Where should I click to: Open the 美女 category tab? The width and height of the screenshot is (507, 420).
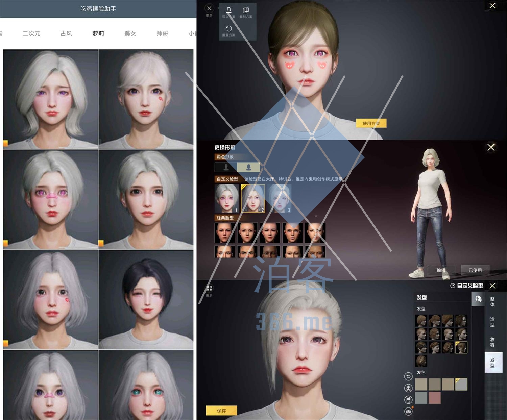tap(130, 33)
